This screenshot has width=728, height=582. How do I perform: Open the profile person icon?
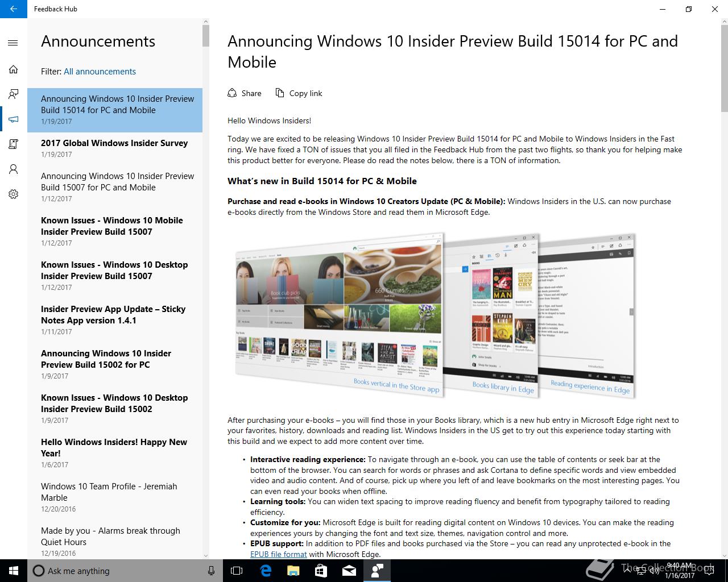point(13,169)
